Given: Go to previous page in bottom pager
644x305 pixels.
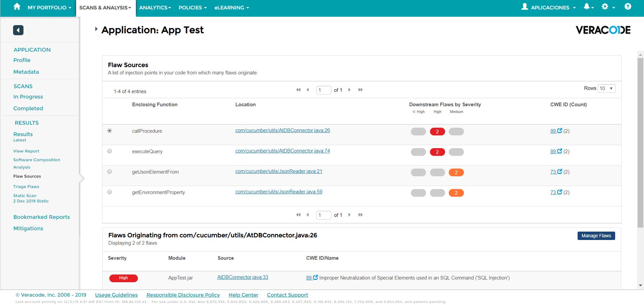Looking at the screenshot, I should [308, 215].
